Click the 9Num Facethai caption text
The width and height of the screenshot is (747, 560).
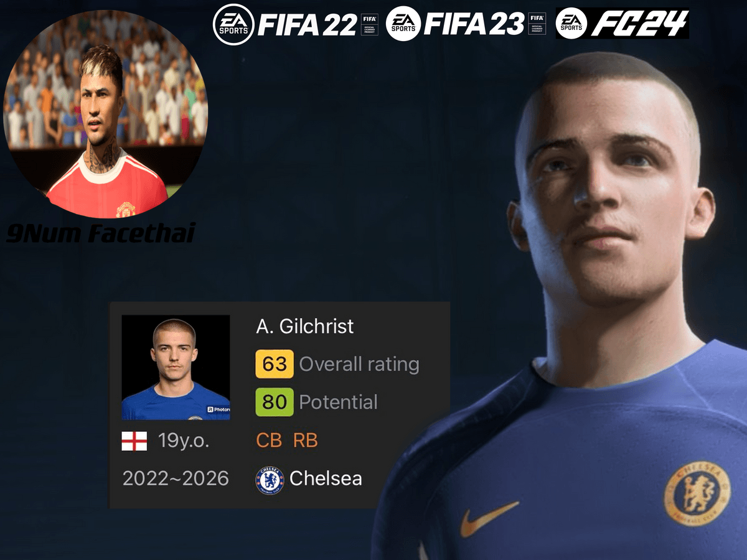(100, 233)
